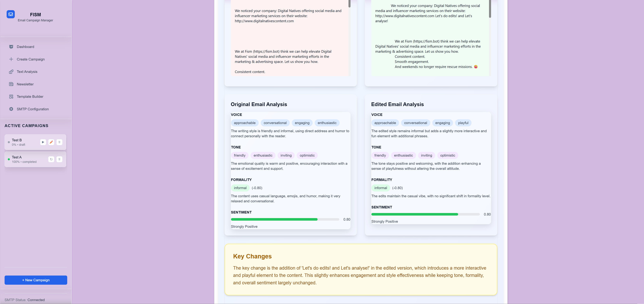Edit Test B using the pencil icon
Screen dimensions: 644x304
coord(51,142)
